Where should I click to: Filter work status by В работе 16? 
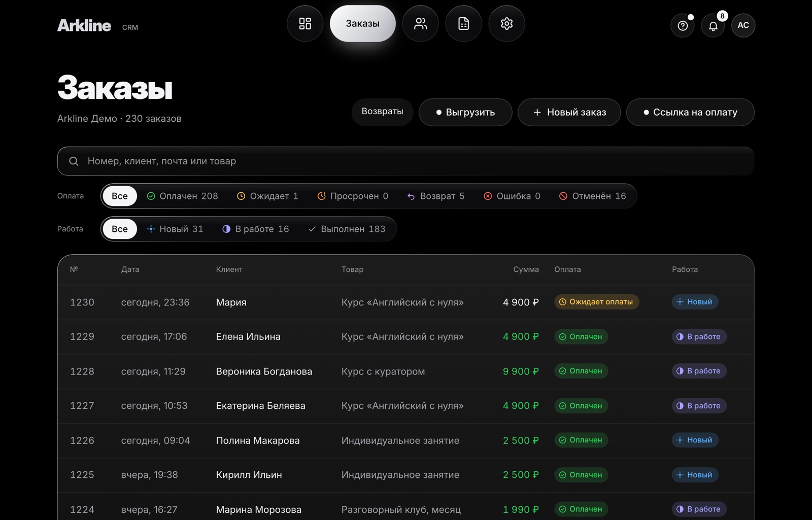coord(256,229)
